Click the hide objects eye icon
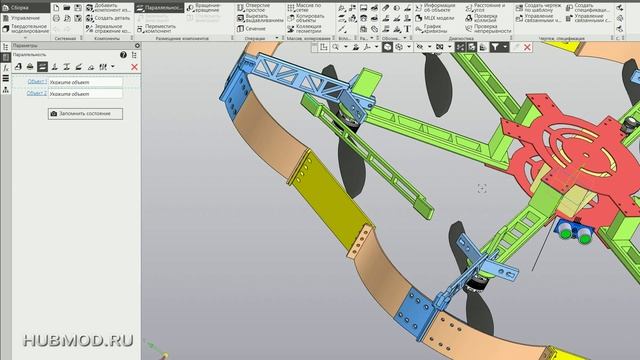 point(419,47)
